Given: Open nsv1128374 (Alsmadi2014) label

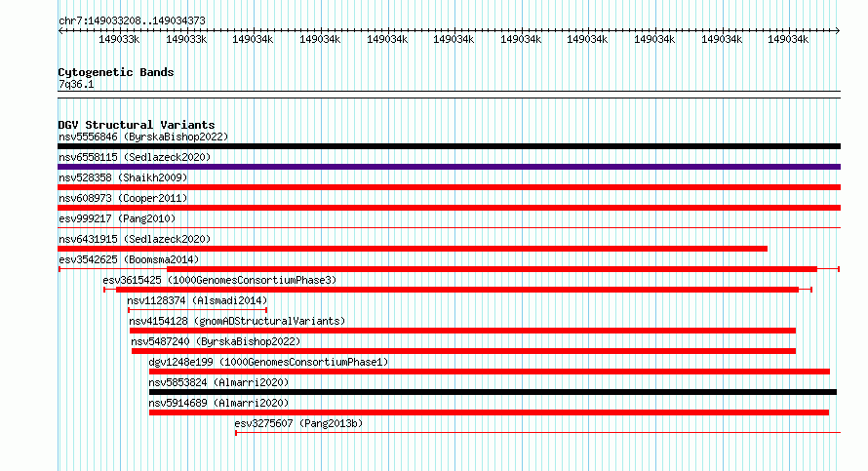Looking at the screenshot, I should (x=197, y=300).
